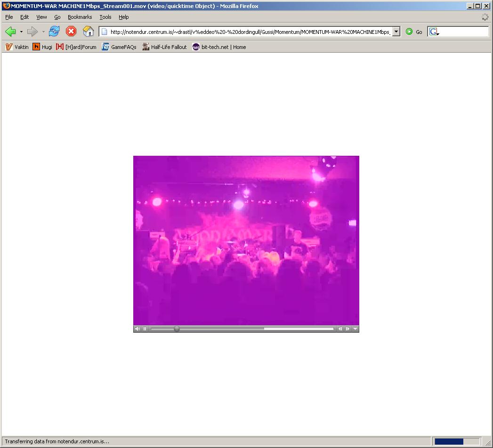The width and height of the screenshot is (493, 448).
Task: Open the QuickTime player options menu arrow
Action: 356,329
